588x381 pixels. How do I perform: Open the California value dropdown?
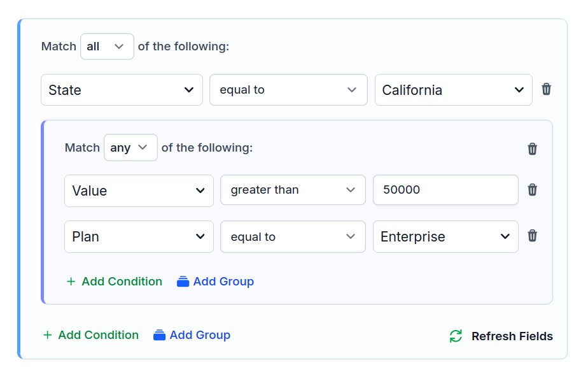point(453,89)
